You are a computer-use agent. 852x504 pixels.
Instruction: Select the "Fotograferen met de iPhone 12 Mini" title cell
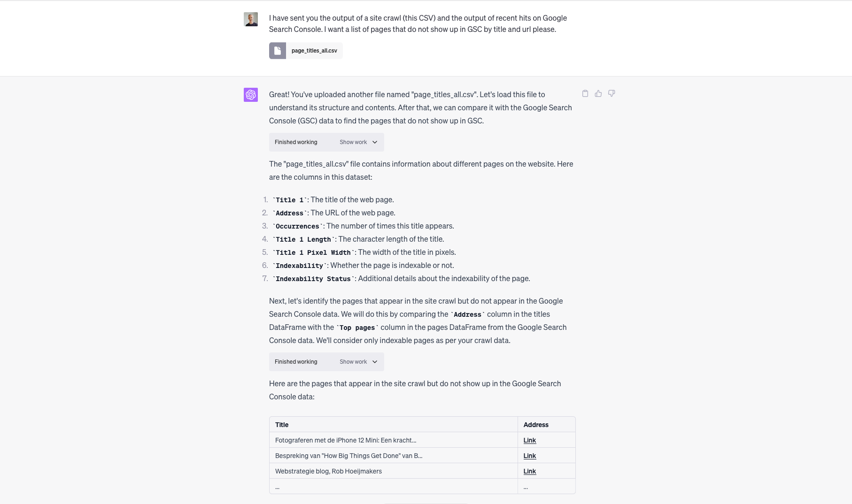(x=346, y=440)
